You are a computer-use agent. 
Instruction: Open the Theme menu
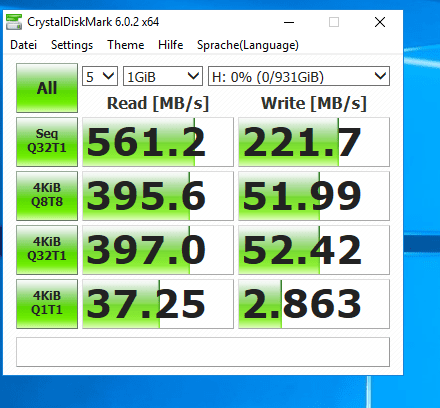click(x=126, y=45)
